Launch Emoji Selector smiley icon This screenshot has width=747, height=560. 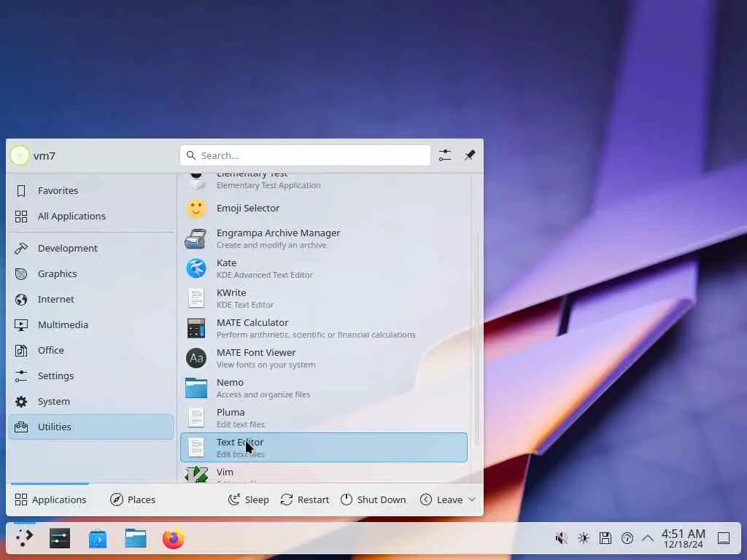click(196, 209)
